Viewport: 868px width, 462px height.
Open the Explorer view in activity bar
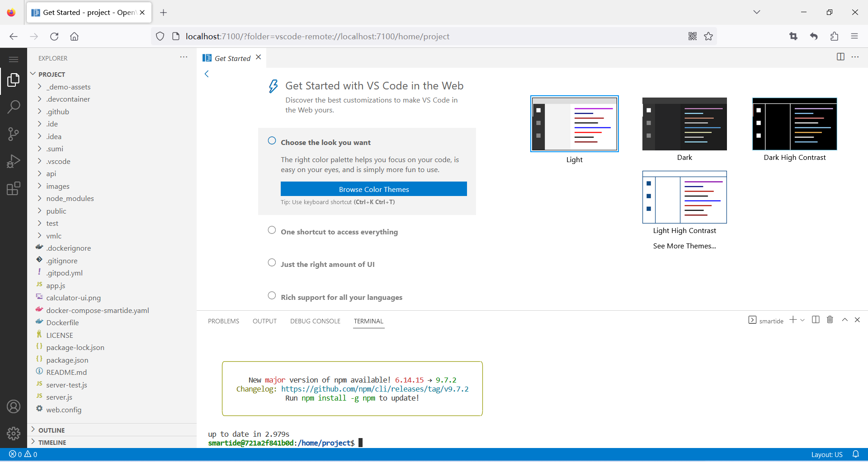14,80
